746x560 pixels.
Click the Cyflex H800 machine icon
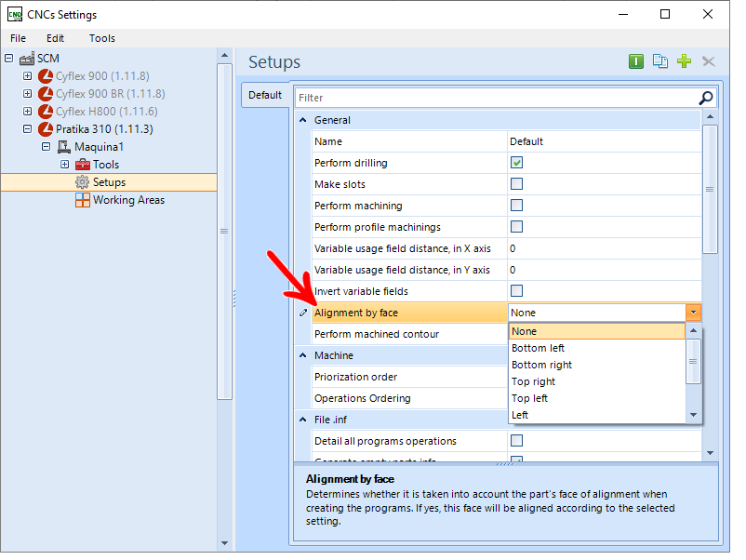(46, 112)
